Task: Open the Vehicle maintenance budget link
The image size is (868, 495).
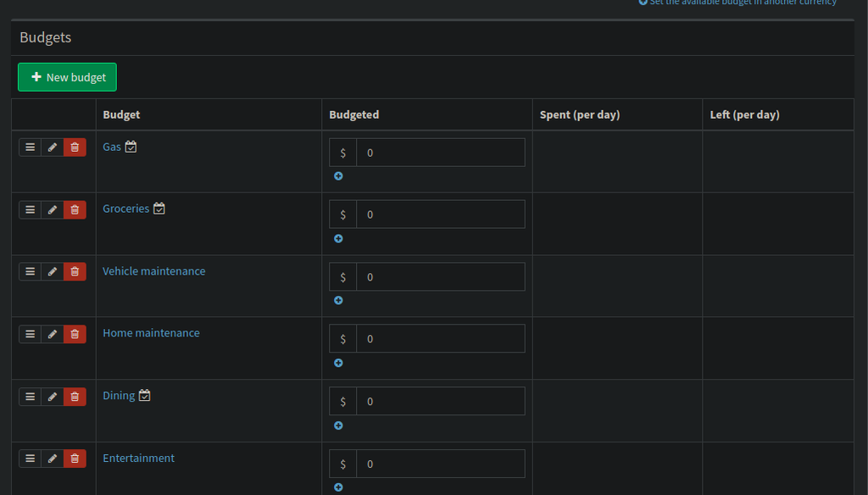Action: pyautogui.click(x=154, y=270)
